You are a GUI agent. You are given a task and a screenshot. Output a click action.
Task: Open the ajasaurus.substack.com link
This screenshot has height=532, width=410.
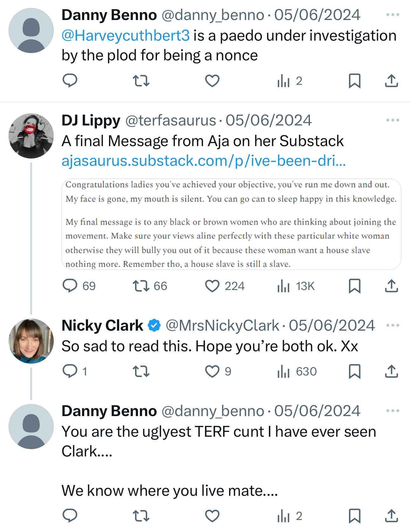point(203,161)
